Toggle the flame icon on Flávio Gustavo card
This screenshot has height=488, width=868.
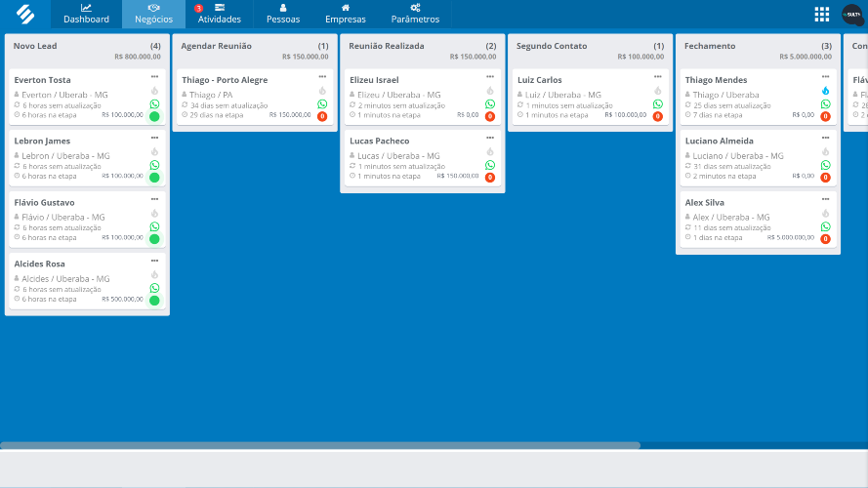(154, 213)
